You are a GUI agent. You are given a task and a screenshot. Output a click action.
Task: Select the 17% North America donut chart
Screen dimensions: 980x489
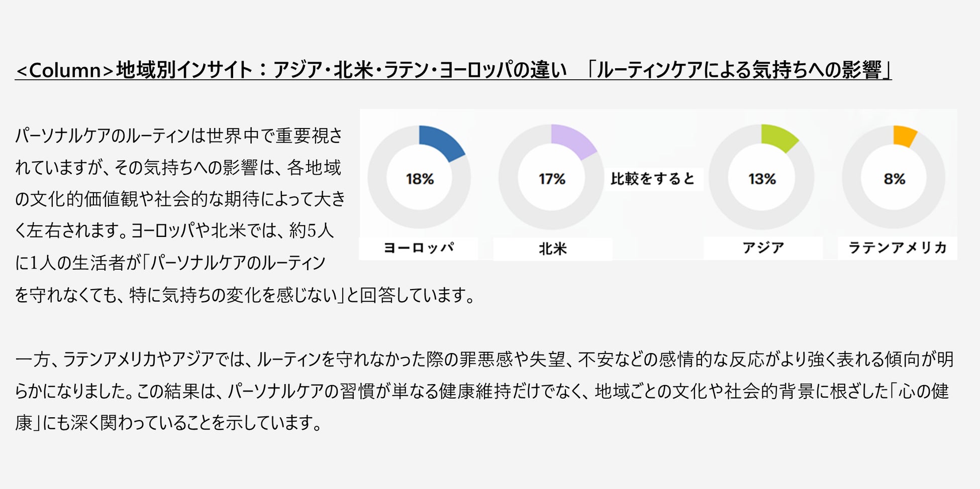point(551,177)
